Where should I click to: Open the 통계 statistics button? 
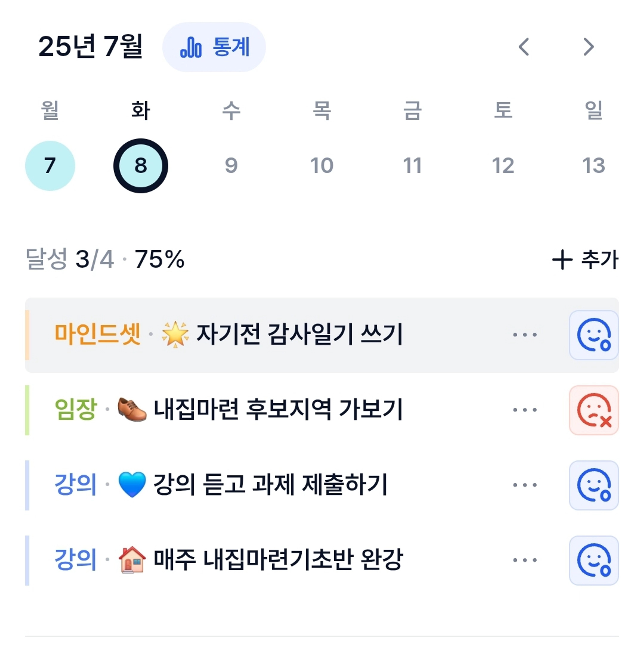(x=214, y=47)
